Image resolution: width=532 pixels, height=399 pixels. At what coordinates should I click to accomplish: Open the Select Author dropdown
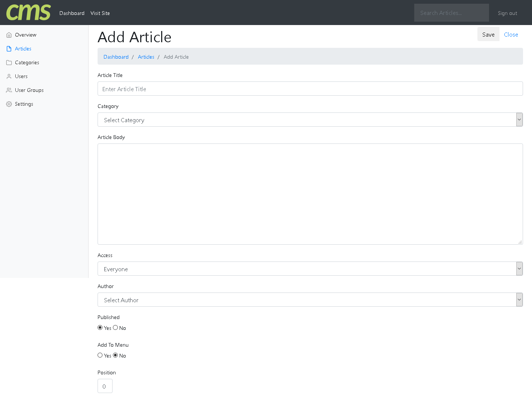click(x=310, y=300)
